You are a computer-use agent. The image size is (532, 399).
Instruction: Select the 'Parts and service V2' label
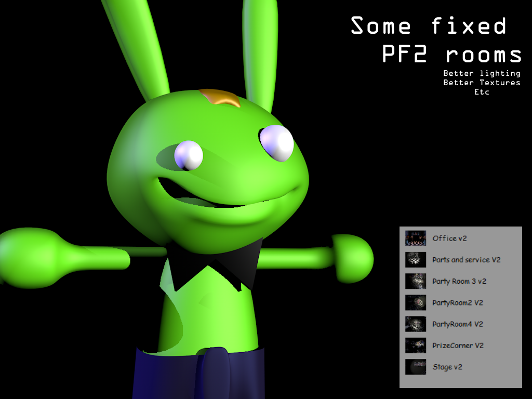coord(467,260)
